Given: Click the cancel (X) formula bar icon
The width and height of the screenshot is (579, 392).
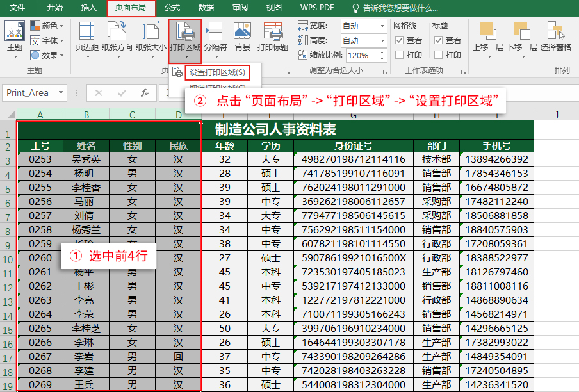Looking at the screenshot, I should 98,93.
